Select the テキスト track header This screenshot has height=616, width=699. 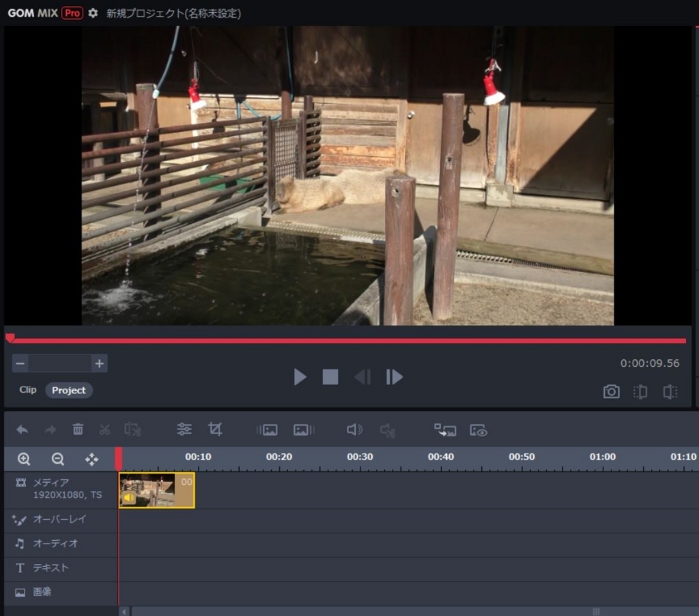[61, 568]
